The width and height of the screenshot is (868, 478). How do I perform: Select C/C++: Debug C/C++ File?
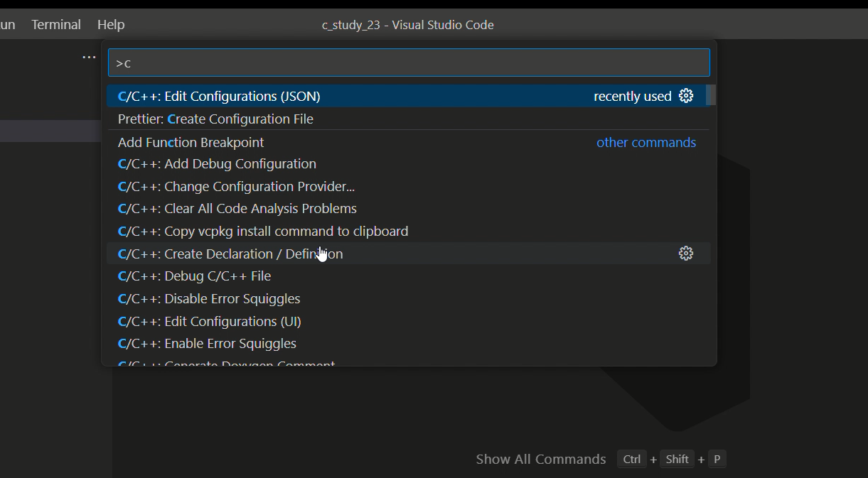click(x=409, y=276)
